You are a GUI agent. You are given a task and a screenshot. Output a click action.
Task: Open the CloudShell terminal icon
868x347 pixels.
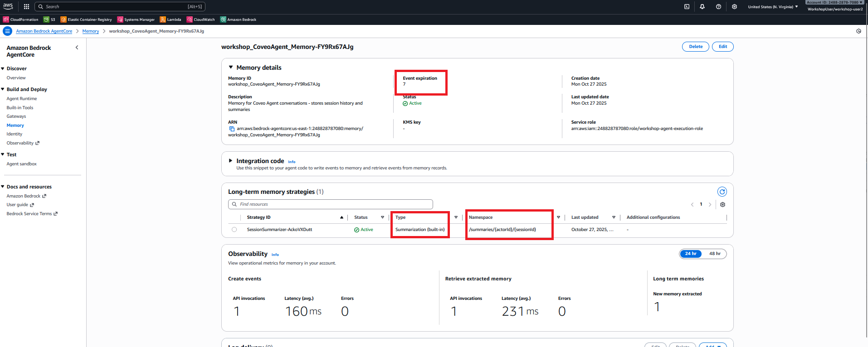[x=687, y=7]
